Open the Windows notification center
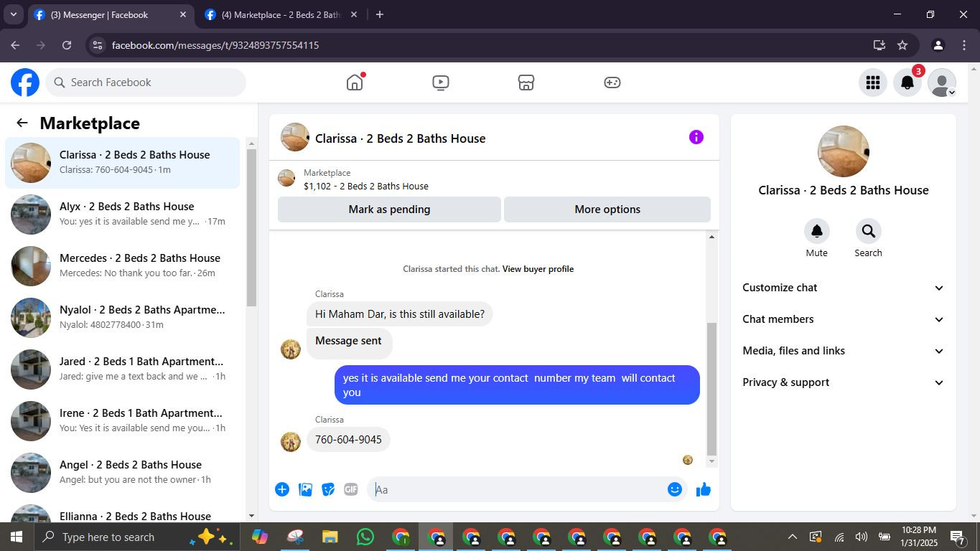980x551 pixels. click(x=958, y=537)
